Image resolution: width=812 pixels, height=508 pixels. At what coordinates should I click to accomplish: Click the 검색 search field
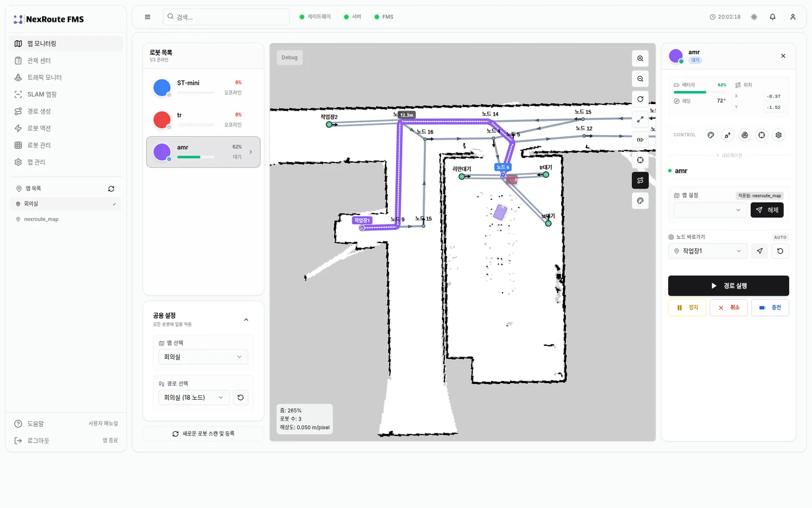226,17
